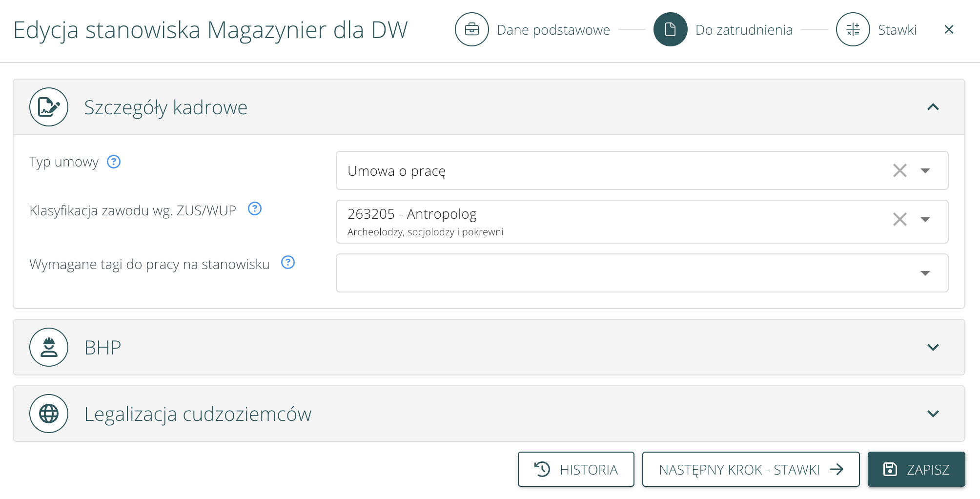Click the globe icon for Legalizacja cudzoziemców
The image size is (980, 499).
[x=49, y=414]
